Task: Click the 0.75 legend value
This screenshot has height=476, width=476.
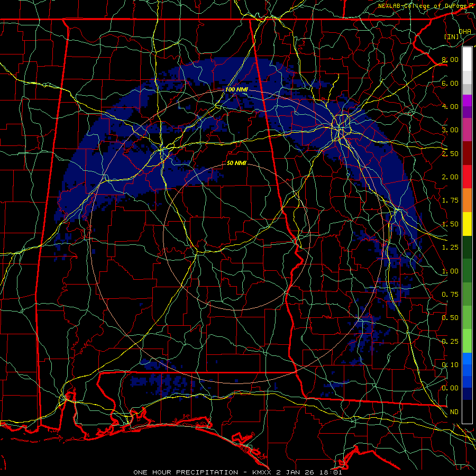Action: (450, 295)
